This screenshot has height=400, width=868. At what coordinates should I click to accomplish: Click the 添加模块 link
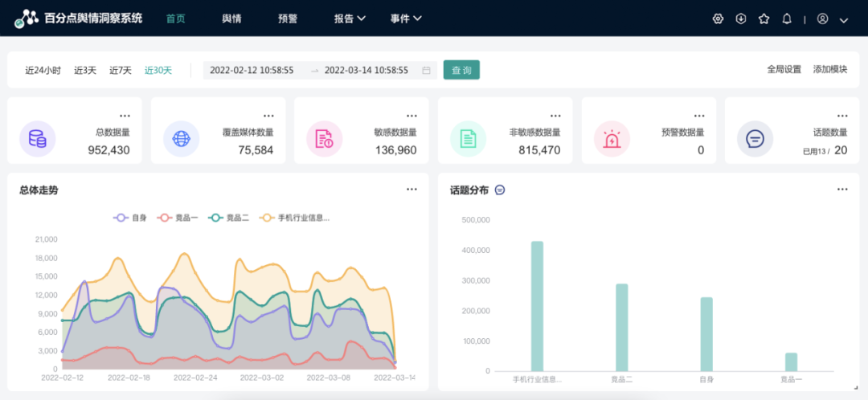[830, 70]
